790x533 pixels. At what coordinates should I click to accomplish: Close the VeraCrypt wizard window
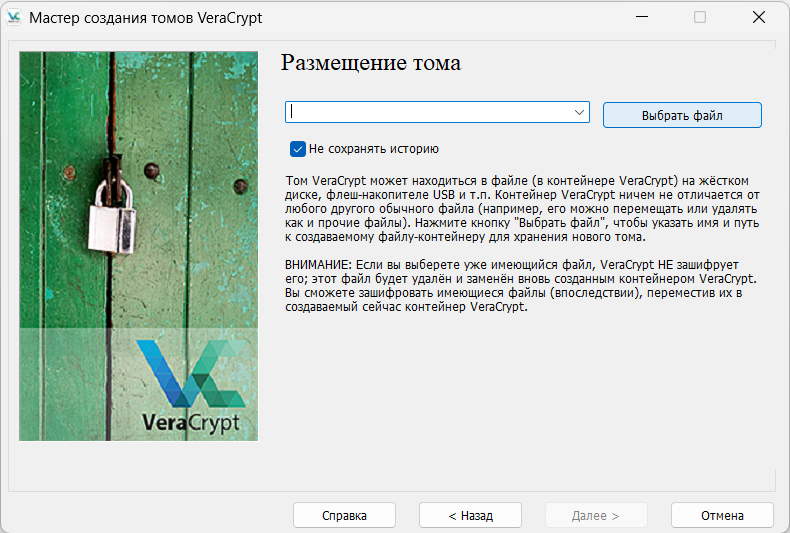(759, 17)
